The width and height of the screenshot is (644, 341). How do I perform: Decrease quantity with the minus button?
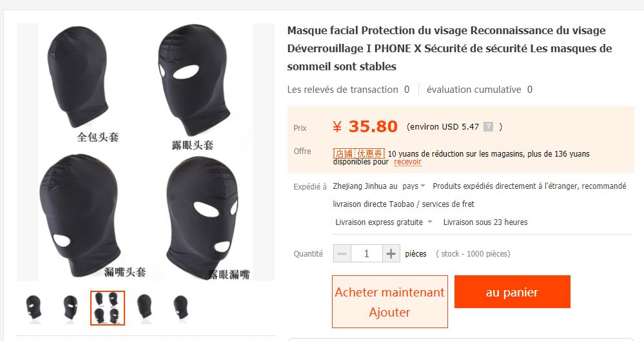tap(342, 253)
